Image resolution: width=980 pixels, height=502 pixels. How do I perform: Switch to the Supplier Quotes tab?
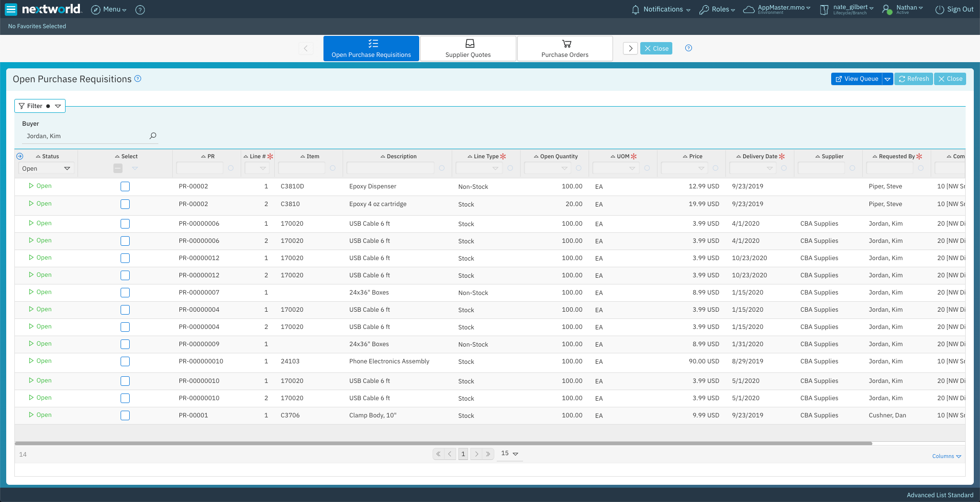pos(468,48)
